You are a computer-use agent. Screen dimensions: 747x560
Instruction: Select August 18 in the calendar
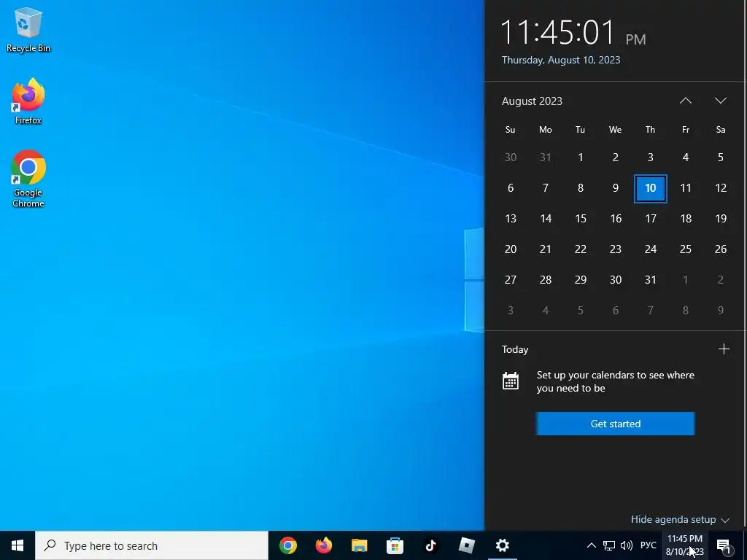686,219
